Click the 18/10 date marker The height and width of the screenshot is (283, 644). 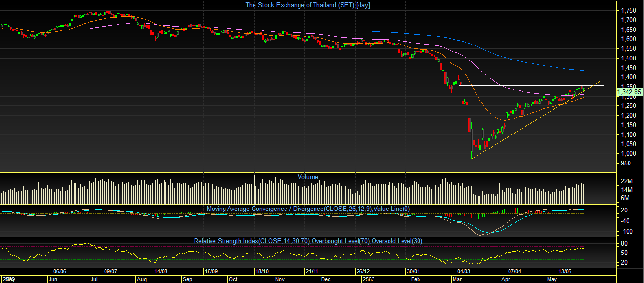click(262, 272)
